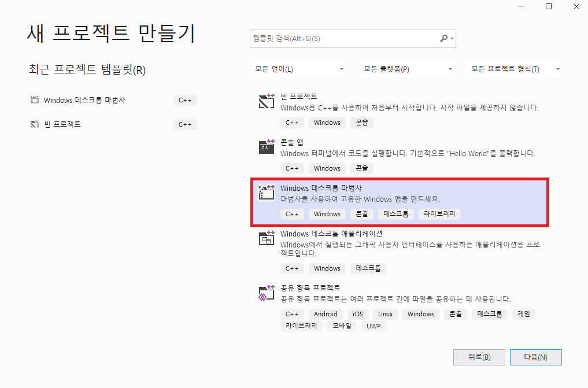
Task: Expand search options arrow beside magnifier
Action: [452, 39]
